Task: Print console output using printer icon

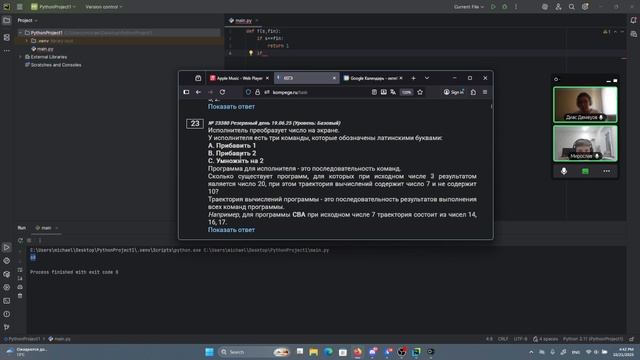Action: [20, 287]
